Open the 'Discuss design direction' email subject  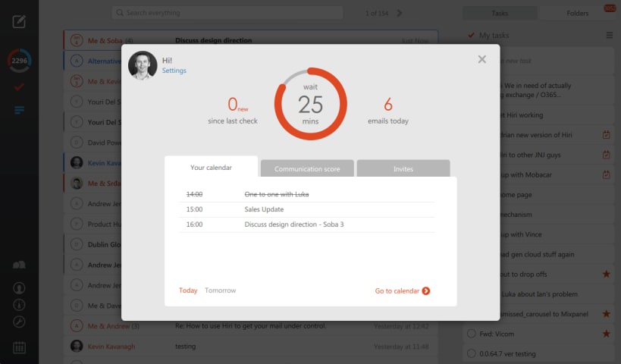click(214, 40)
